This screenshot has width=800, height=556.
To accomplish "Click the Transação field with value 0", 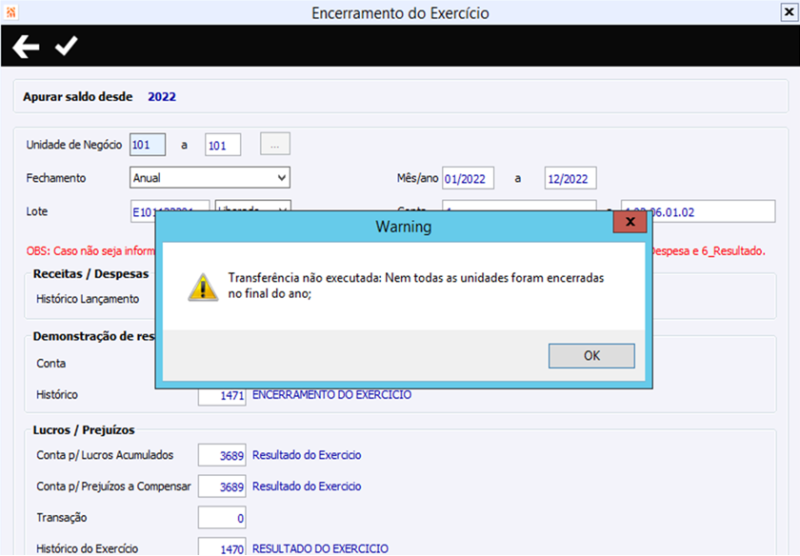I will click(x=222, y=518).
